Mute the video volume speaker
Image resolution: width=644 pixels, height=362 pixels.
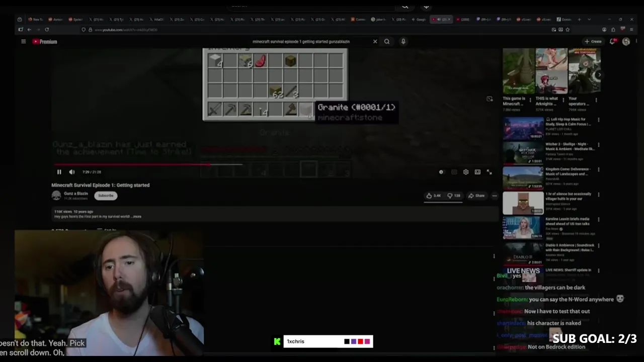point(72,172)
